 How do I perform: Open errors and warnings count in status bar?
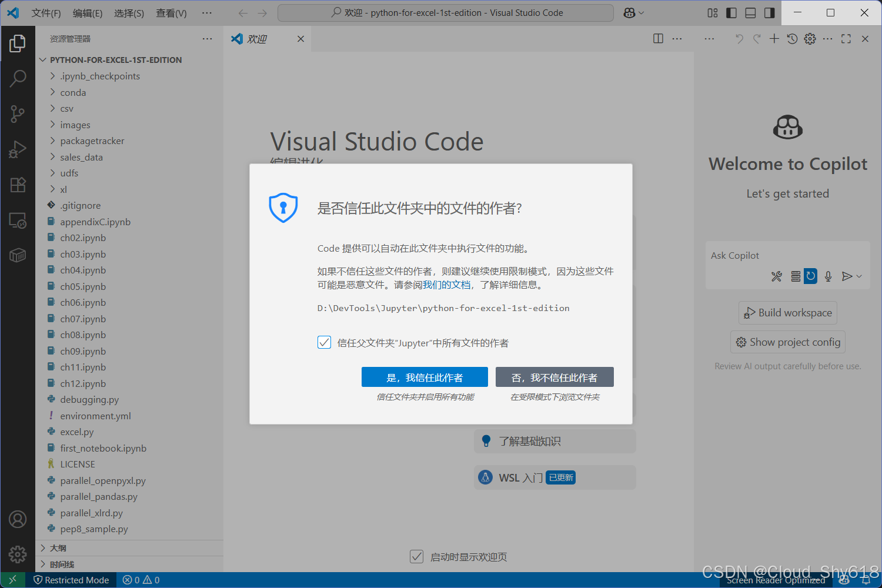tap(141, 580)
